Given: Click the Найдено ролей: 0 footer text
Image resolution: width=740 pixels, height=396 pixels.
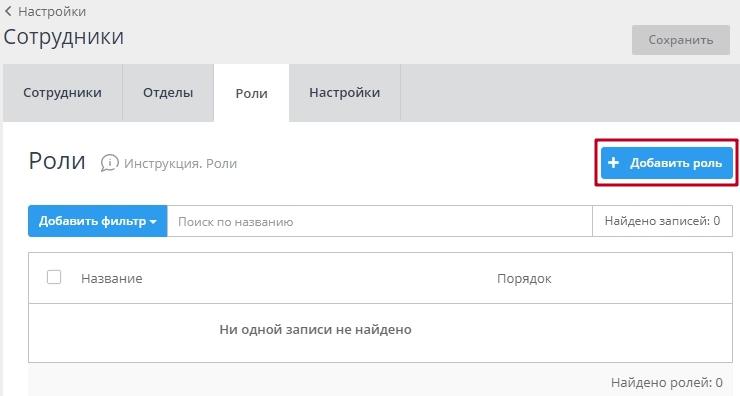Looking at the screenshot, I should pyautogui.click(x=666, y=382).
